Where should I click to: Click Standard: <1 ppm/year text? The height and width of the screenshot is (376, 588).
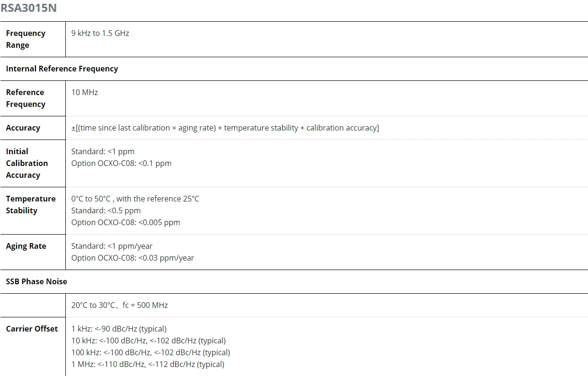point(112,246)
